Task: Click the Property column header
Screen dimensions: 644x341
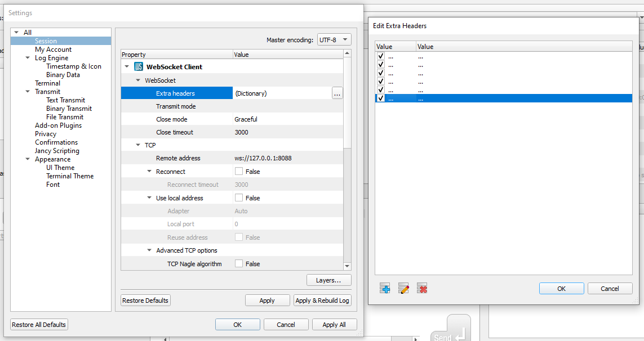Action: [x=177, y=55]
